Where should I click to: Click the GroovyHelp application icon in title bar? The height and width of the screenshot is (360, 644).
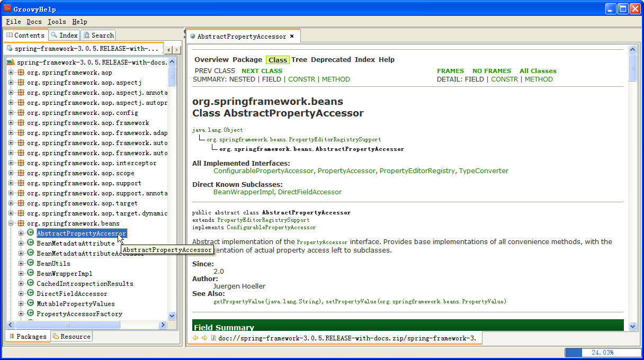pos(7,9)
